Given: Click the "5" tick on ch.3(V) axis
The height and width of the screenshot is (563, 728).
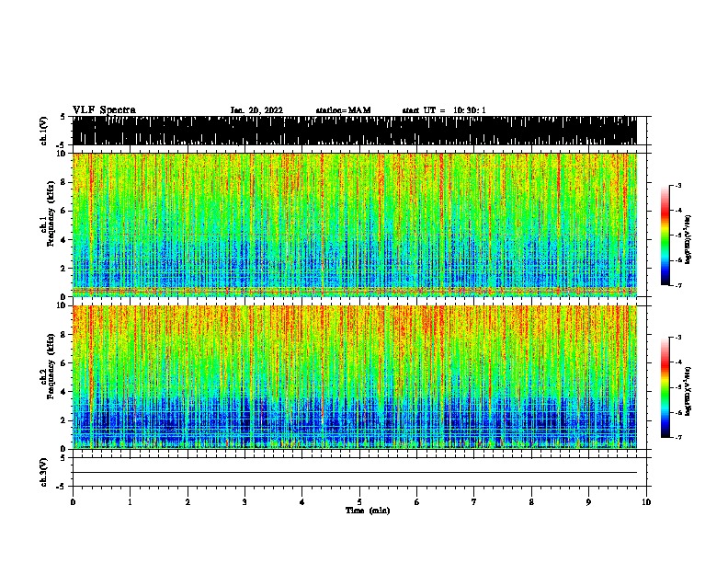Looking at the screenshot, I should (x=63, y=458).
